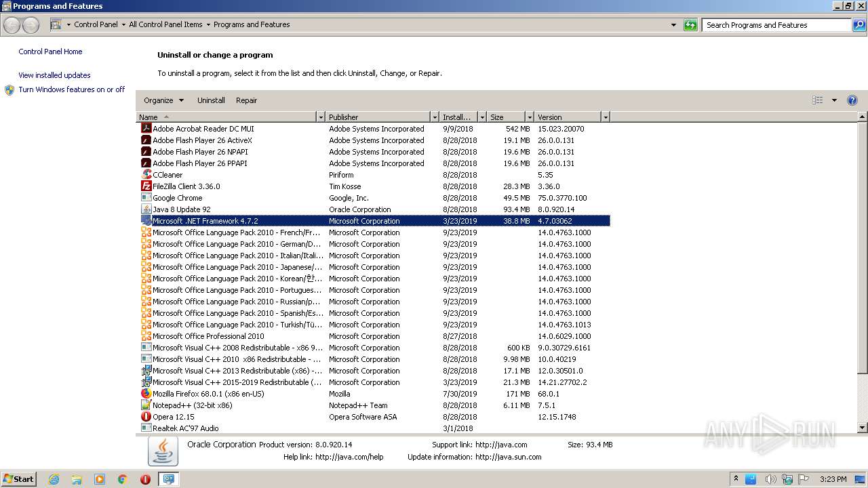868x488 pixels.
Task: Sort by the Name column header
Action: 226,117
